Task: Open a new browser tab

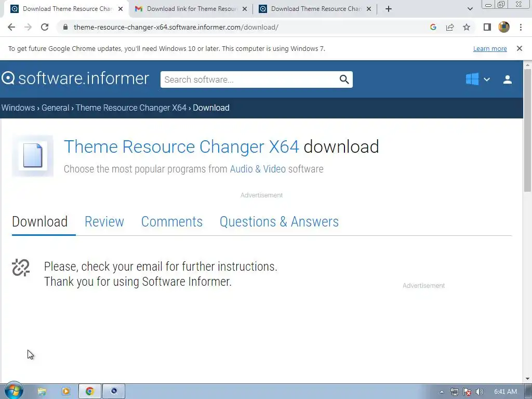Action: click(x=389, y=9)
